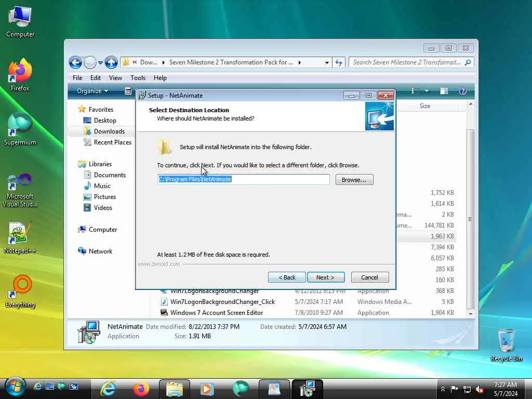
Task: Select the Windows 7 Account Screen Editor file
Action: pyautogui.click(x=217, y=312)
